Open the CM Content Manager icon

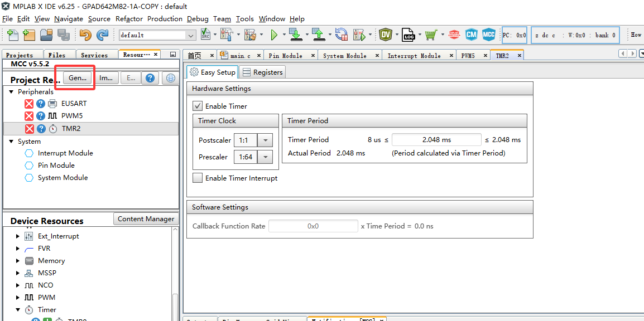coord(471,35)
